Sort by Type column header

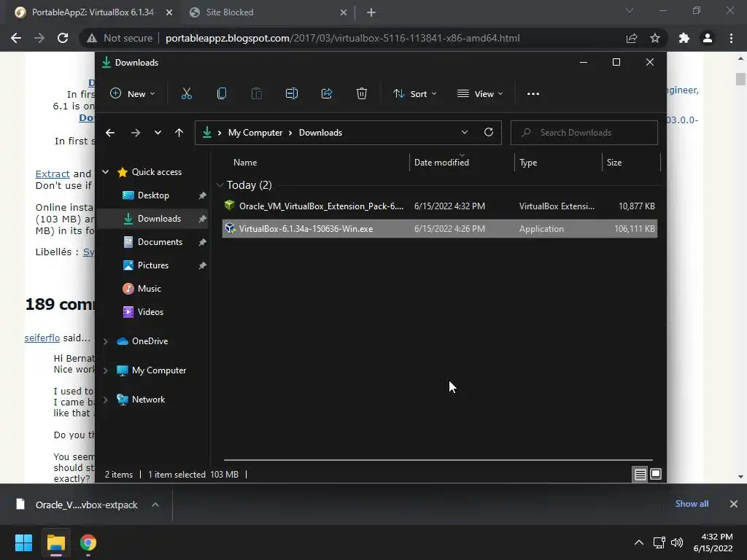coord(528,163)
